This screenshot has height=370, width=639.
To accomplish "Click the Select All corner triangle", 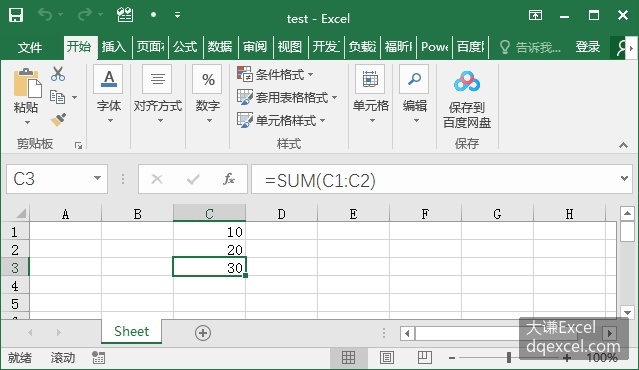I will (20, 213).
